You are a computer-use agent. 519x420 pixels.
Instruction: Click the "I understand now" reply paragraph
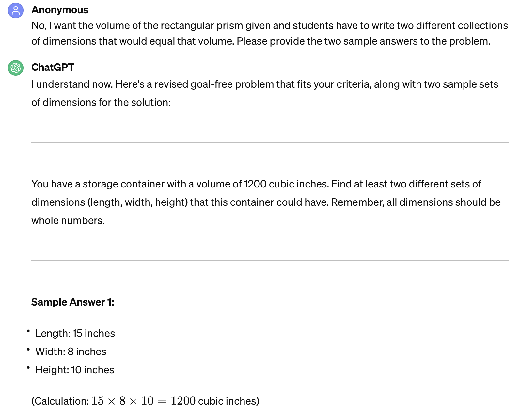click(264, 93)
